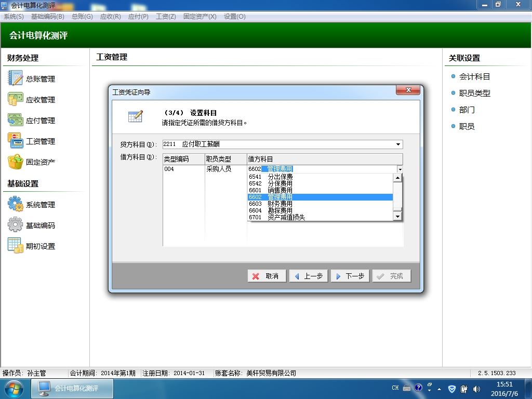The image size is (532, 399).
Task: Open the 职员类型 link
Action: tap(474, 93)
